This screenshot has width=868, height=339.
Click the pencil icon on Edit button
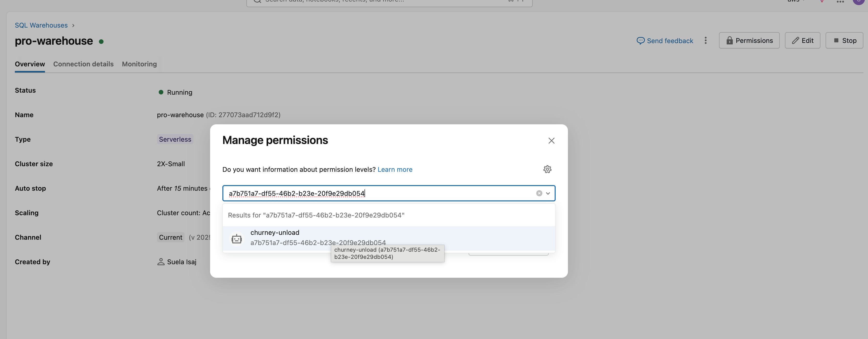point(795,41)
